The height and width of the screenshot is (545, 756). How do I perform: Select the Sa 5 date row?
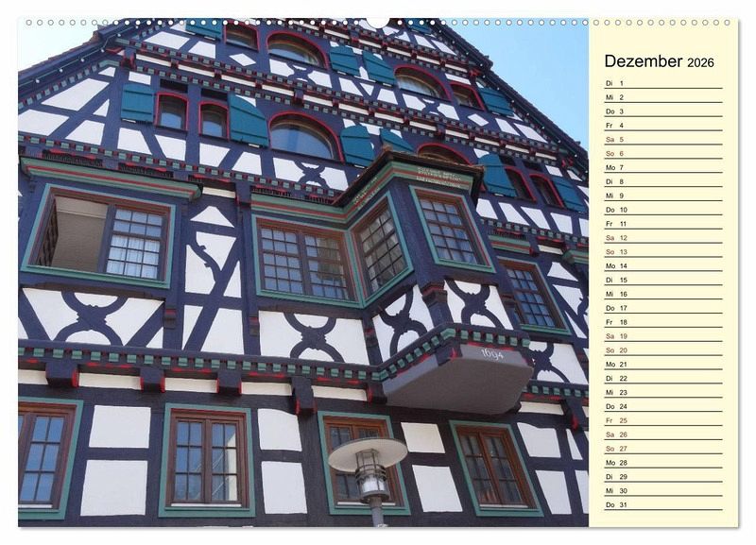(663, 139)
